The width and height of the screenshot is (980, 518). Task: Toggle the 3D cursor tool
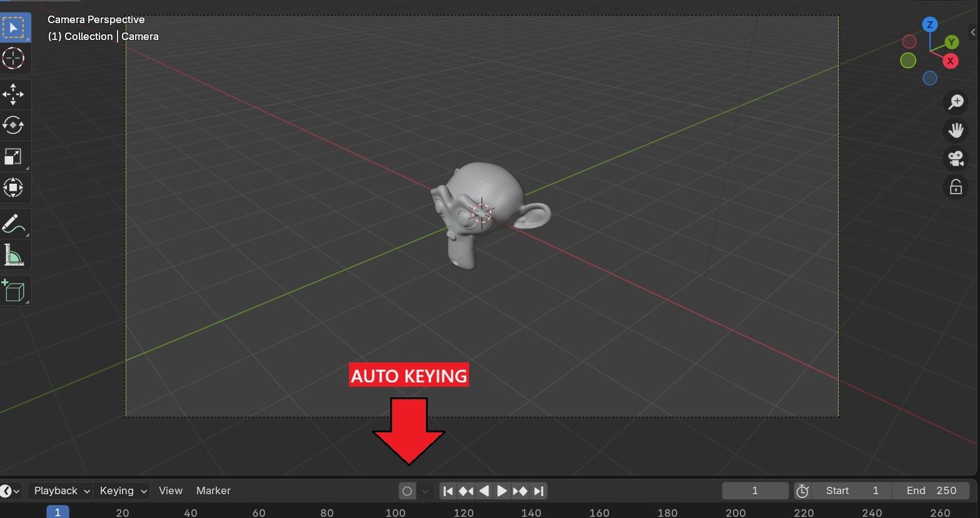(14, 58)
